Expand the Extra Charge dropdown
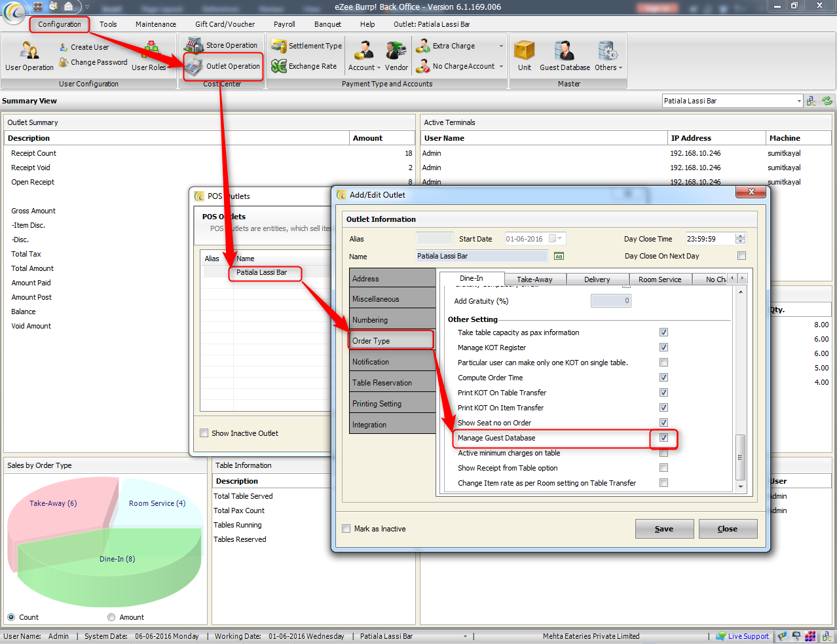The image size is (837, 644). tap(502, 46)
